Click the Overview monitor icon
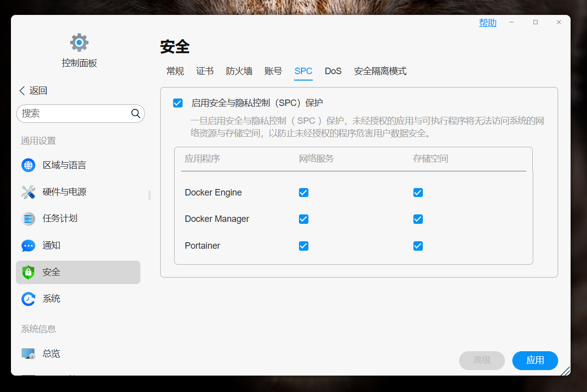587x392 pixels. click(28, 353)
